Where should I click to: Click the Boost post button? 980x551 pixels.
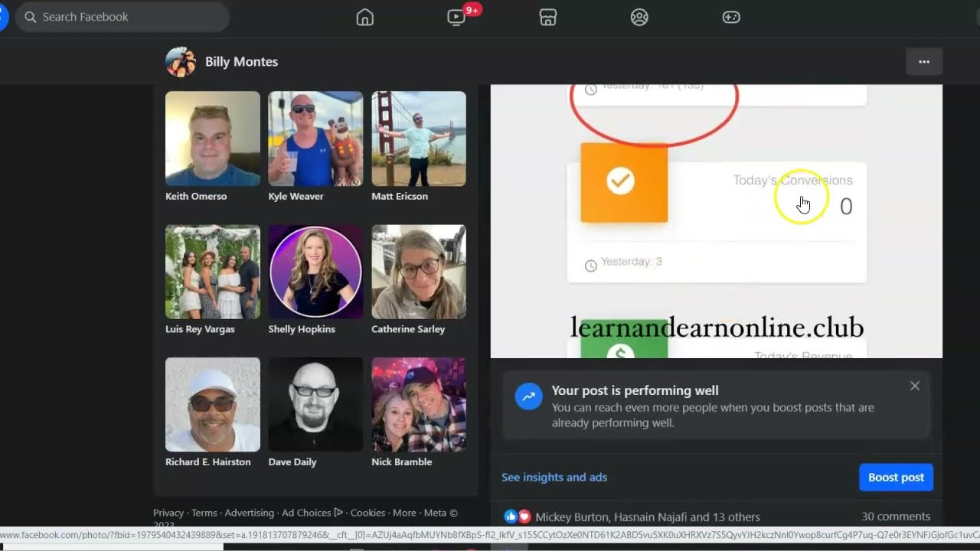point(896,477)
